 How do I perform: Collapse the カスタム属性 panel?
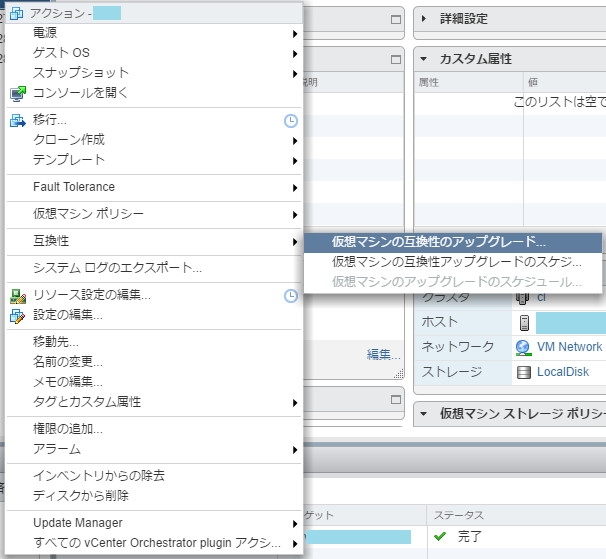point(424,59)
